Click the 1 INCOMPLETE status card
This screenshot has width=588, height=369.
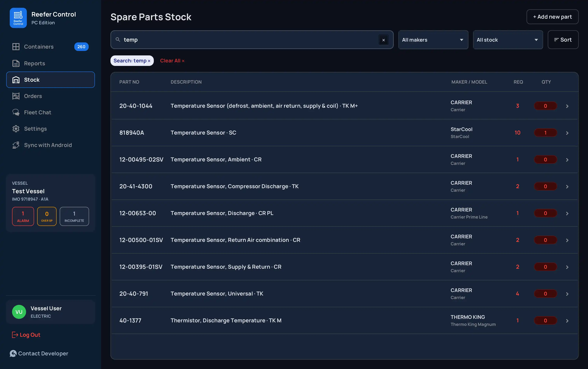(74, 216)
